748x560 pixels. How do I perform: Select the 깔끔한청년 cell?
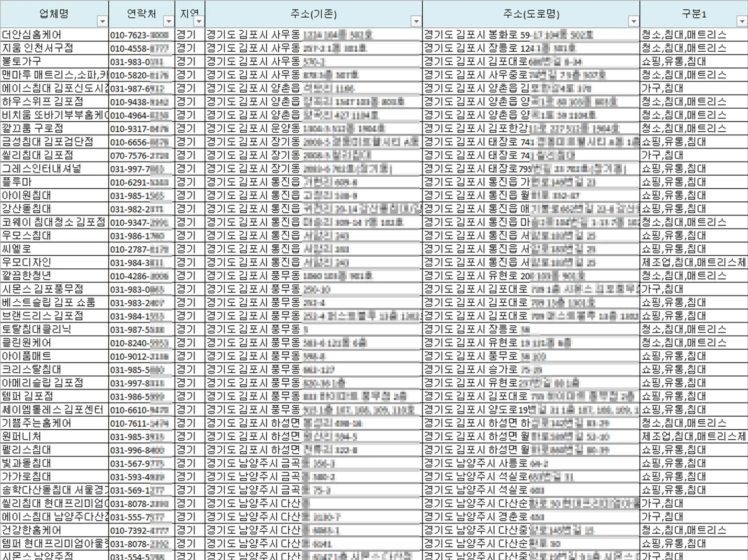(54, 276)
